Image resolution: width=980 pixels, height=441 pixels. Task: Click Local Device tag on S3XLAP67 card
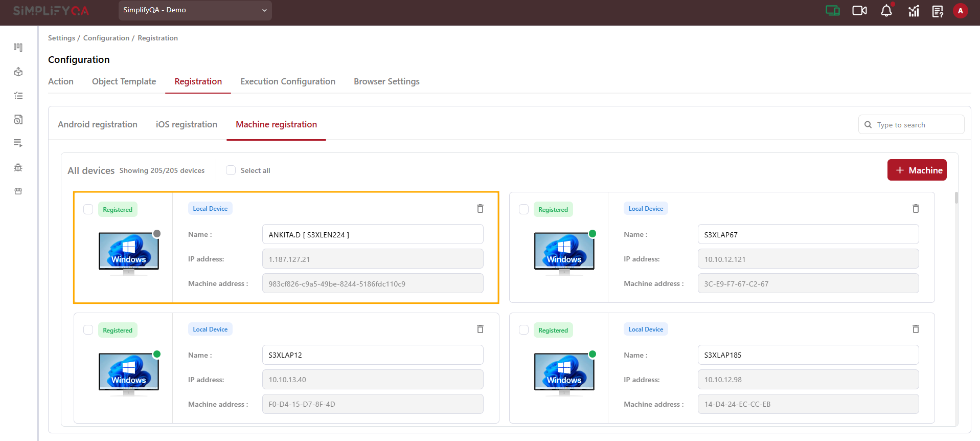(x=646, y=208)
